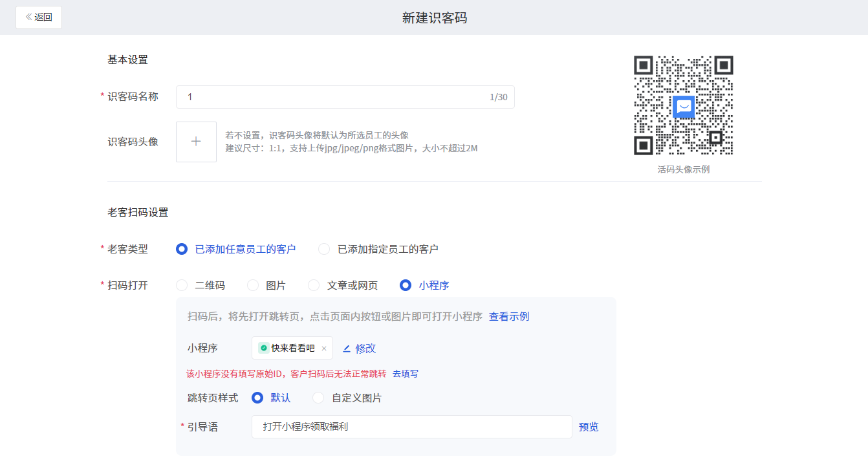Screen dimensions: 868x463
Task: Click the 识客码头像 field label
Action: (133, 142)
